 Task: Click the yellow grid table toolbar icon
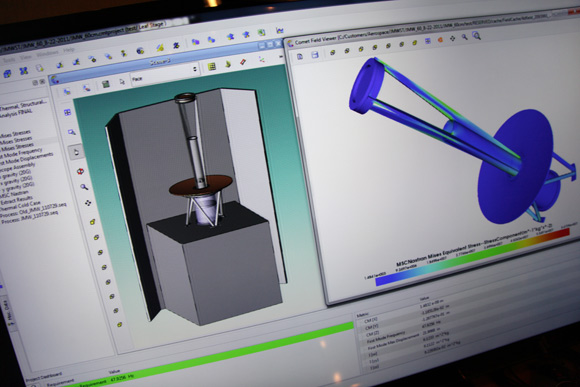pyautogui.click(x=212, y=66)
